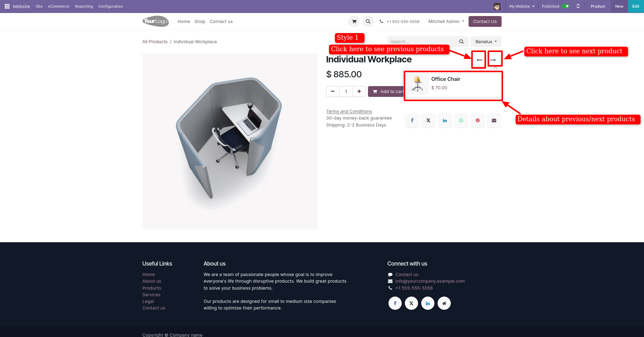This screenshot has width=644, height=337.
Task: Open the shopping cart icon in header
Action: [354, 21]
